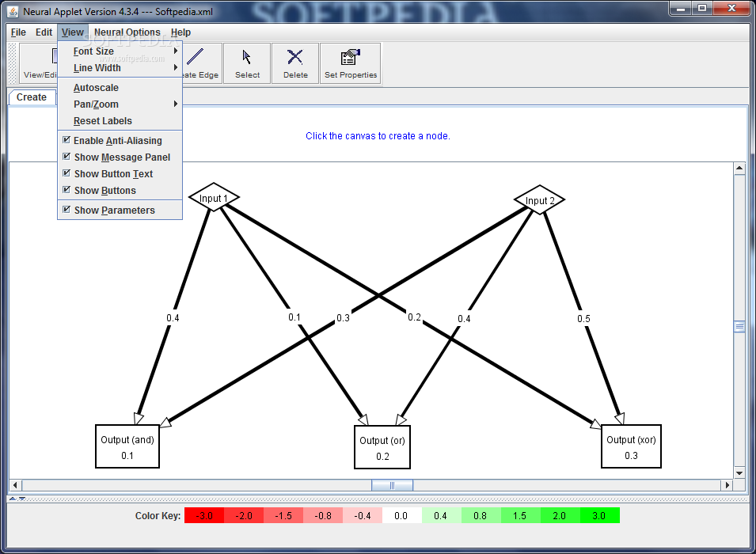Image resolution: width=756 pixels, height=554 pixels.
Task: Select the Create Edge tool icon
Action: click(x=196, y=56)
